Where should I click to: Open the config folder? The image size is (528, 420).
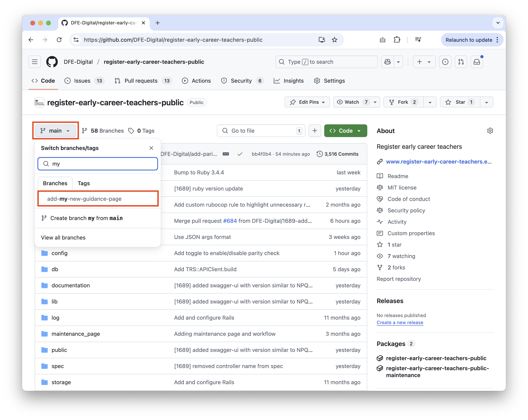click(59, 253)
